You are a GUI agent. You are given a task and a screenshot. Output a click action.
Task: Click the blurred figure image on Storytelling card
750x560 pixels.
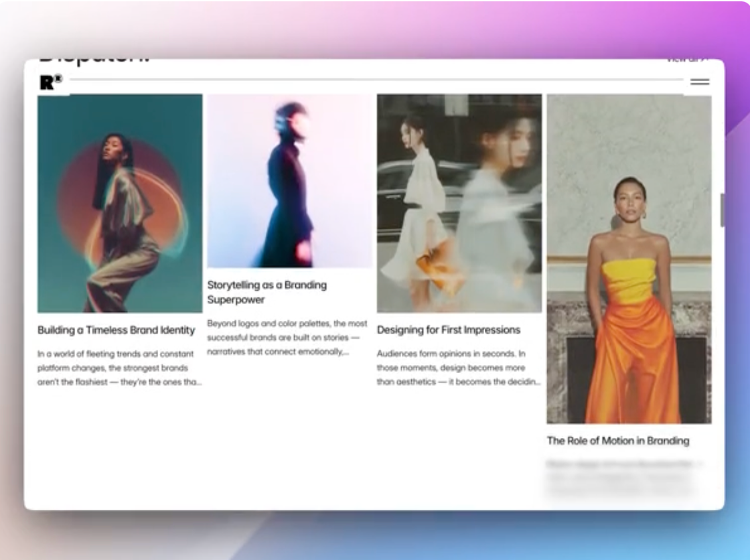click(288, 181)
